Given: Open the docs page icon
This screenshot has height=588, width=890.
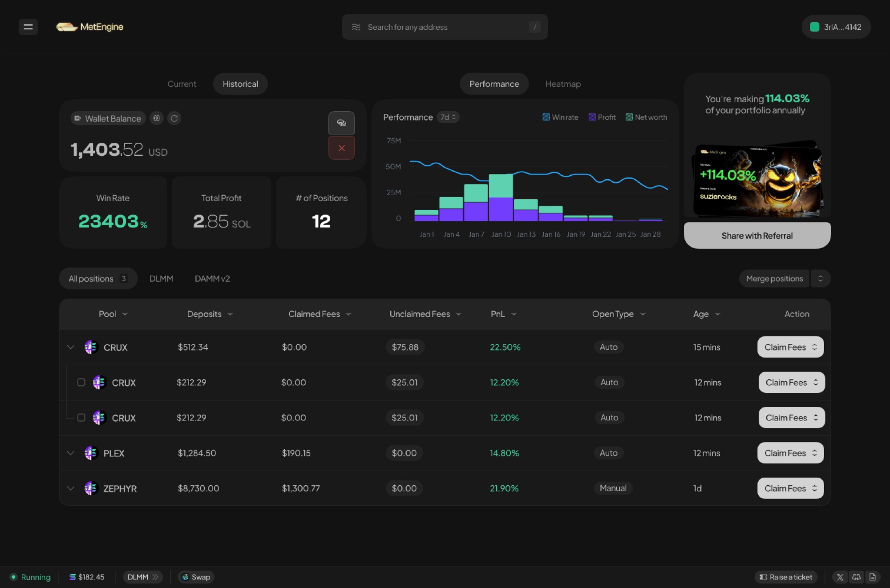Looking at the screenshot, I should 872,577.
